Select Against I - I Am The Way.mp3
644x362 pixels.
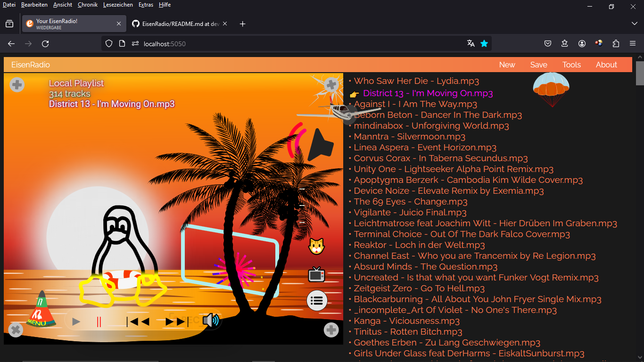tap(415, 104)
